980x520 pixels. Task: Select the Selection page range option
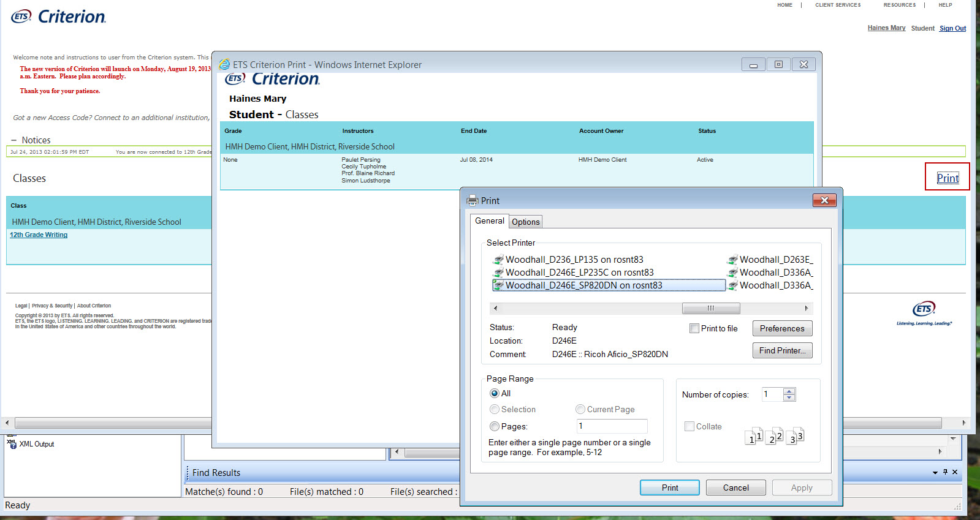pyautogui.click(x=495, y=409)
